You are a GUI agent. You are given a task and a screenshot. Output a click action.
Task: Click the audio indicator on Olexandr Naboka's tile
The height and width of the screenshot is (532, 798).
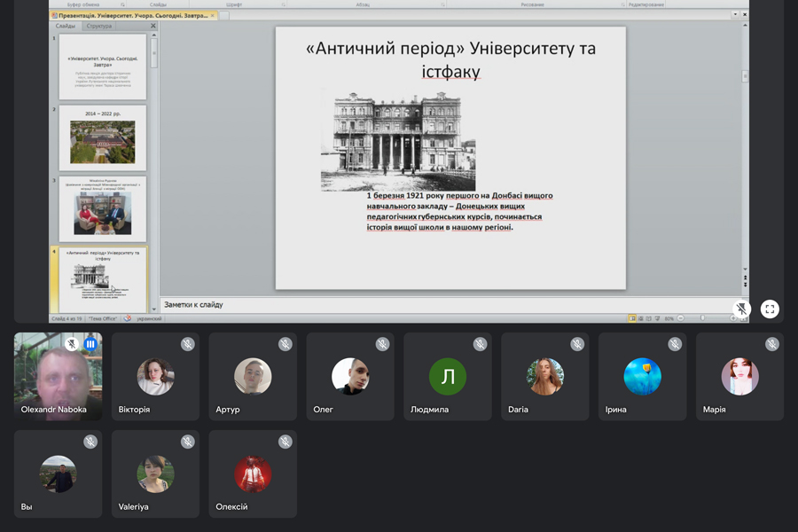coord(90,344)
